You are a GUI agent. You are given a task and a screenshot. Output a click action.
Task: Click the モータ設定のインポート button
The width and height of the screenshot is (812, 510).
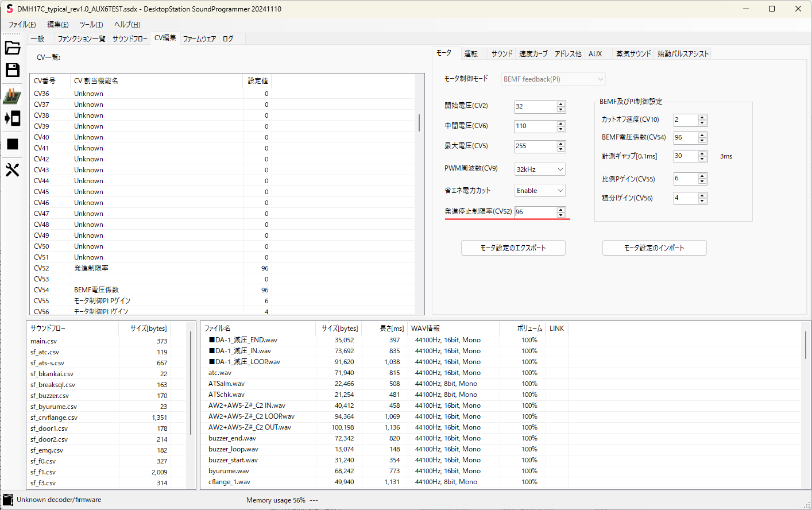(654, 248)
